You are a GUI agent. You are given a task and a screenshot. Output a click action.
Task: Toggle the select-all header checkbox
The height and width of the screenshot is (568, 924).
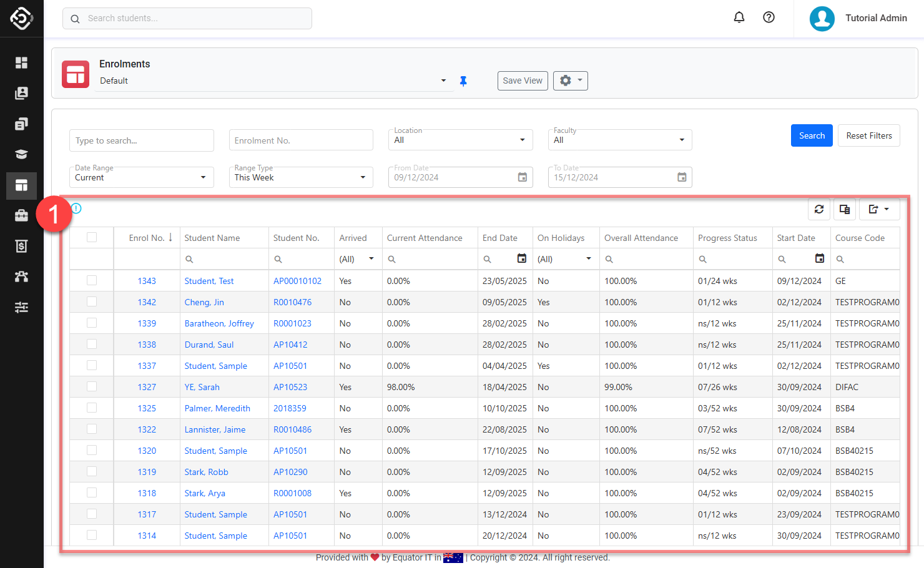[x=92, y=238]
